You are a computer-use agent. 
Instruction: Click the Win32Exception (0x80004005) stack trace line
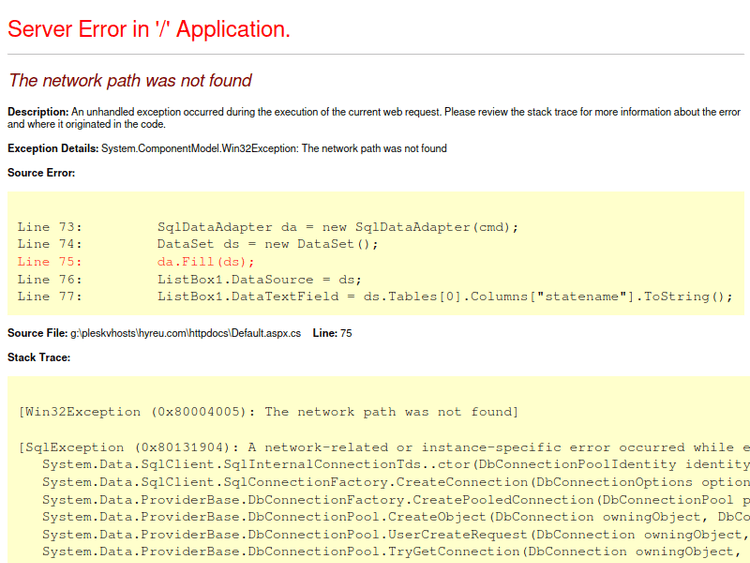268,412
